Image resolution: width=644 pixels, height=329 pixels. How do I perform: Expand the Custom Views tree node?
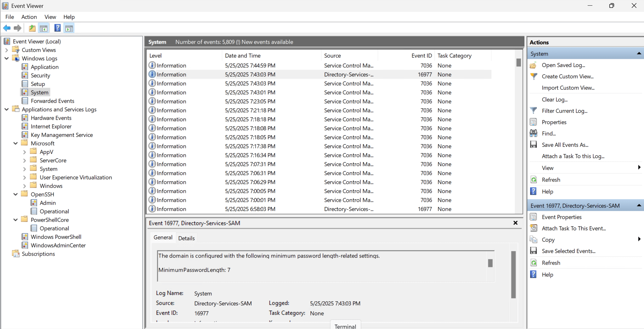[7, 50]
